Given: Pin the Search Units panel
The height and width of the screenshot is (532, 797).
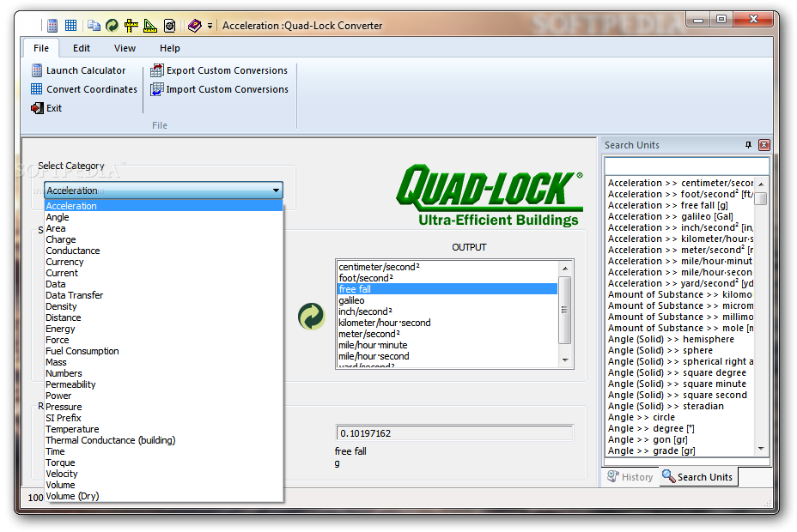Looking at the screenshot, I should pos(748,145).
